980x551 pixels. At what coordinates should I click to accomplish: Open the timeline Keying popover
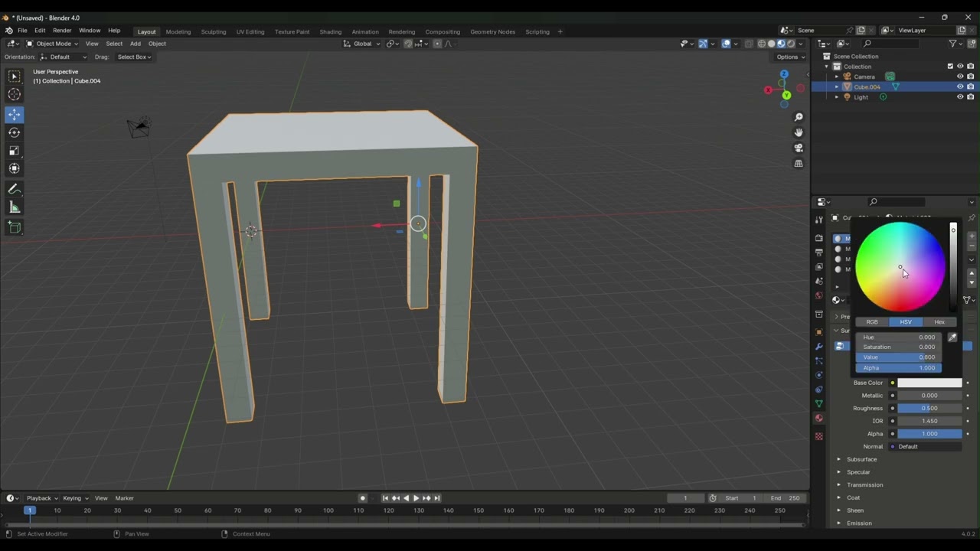75,498
